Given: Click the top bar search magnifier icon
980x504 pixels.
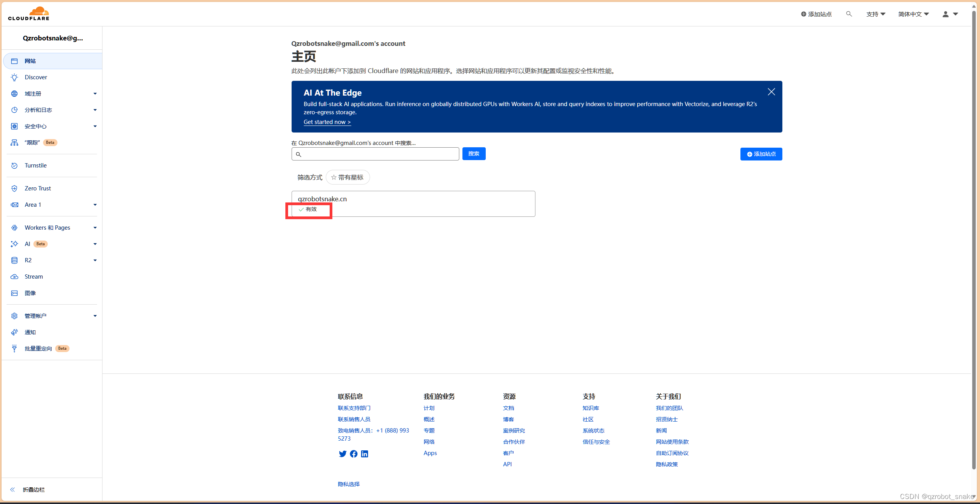Looking at the screenshot, I should [x=849, y=14].
